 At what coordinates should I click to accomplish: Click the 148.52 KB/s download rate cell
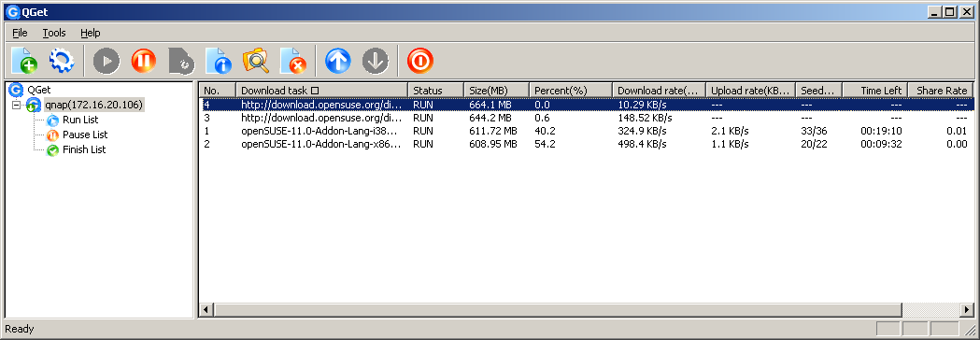[645, 118]
